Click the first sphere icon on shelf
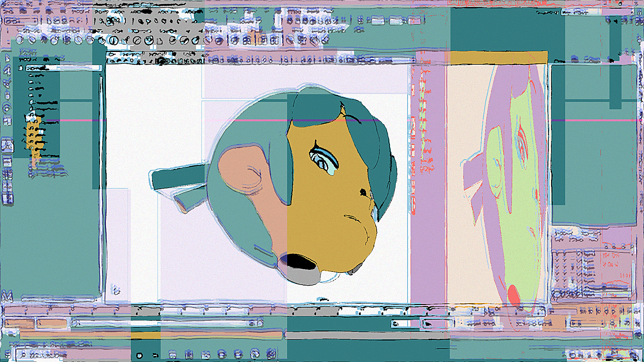 coord(20,41)
